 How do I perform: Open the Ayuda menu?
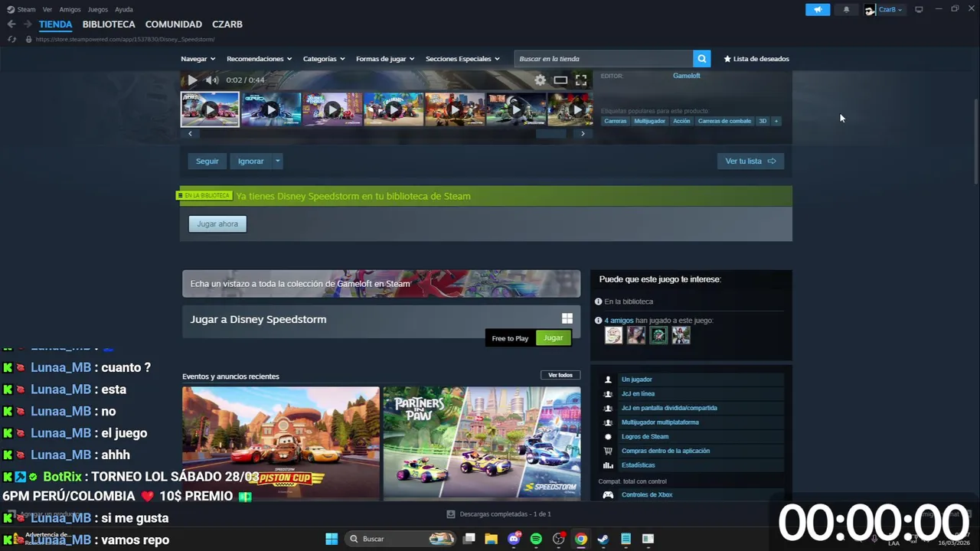click(123, 9)
